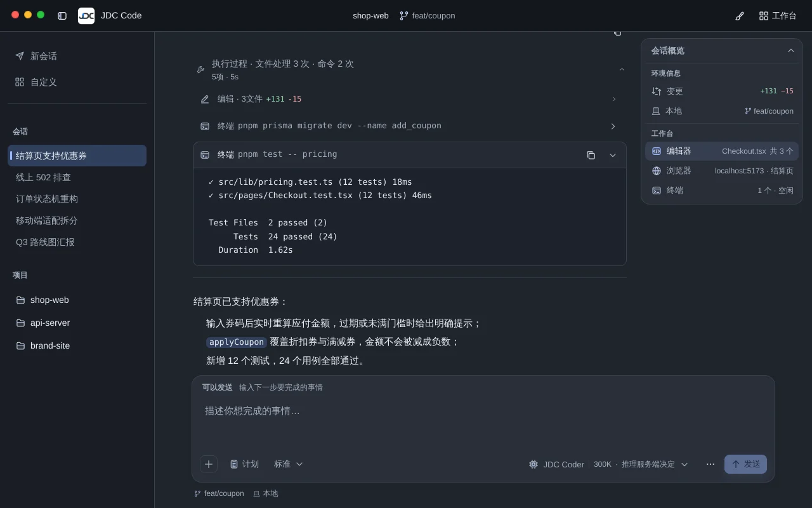The width and height of the screenshot is (812, 508).
Task: Open the shop-web project folder
Action: coord(77,300)
